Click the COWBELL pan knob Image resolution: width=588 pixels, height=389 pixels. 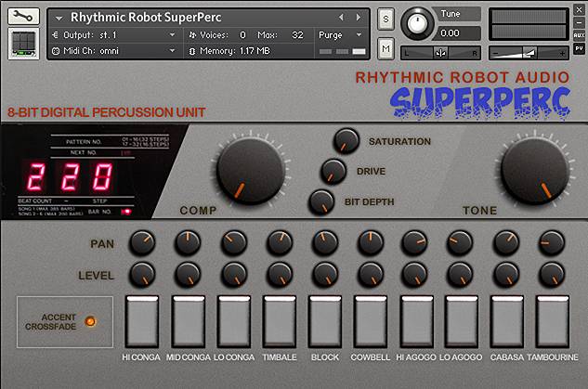[371, 243]
